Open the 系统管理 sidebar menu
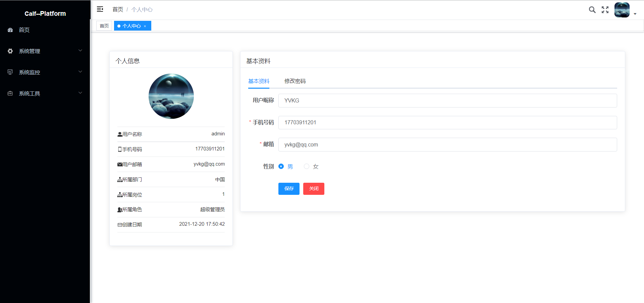The image size is (644, 303). point(45,51)
